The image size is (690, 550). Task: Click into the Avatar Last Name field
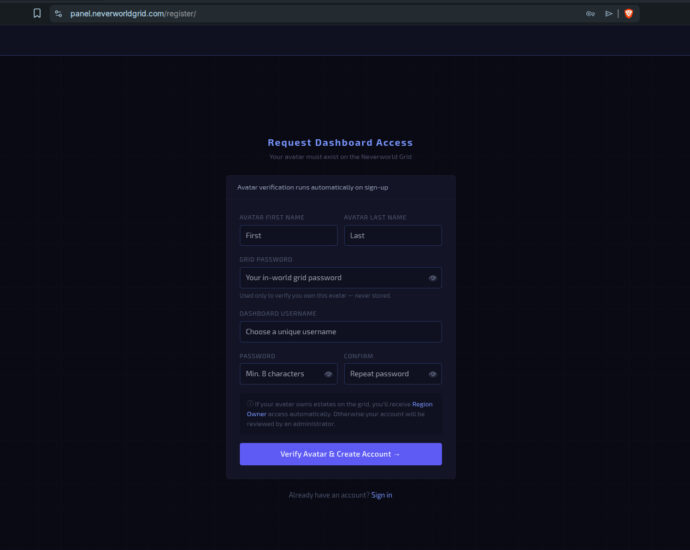coord(392,235)
